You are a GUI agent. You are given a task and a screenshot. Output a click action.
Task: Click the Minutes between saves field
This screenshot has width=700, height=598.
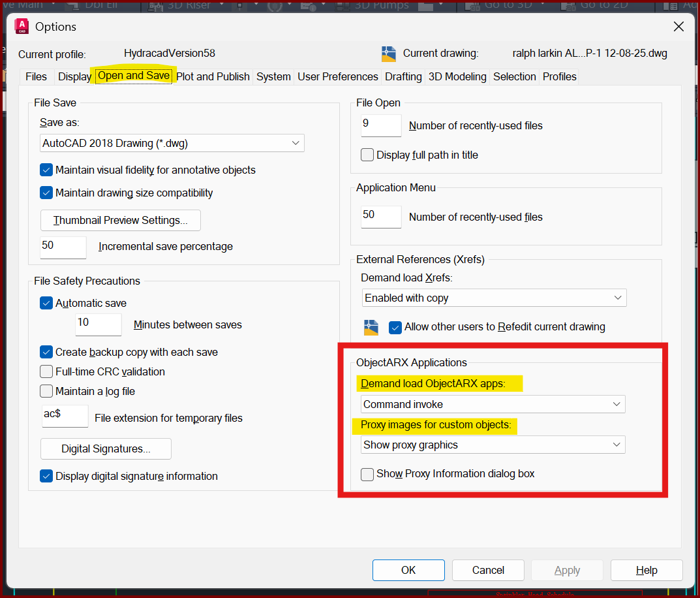(x=99, y=324)
